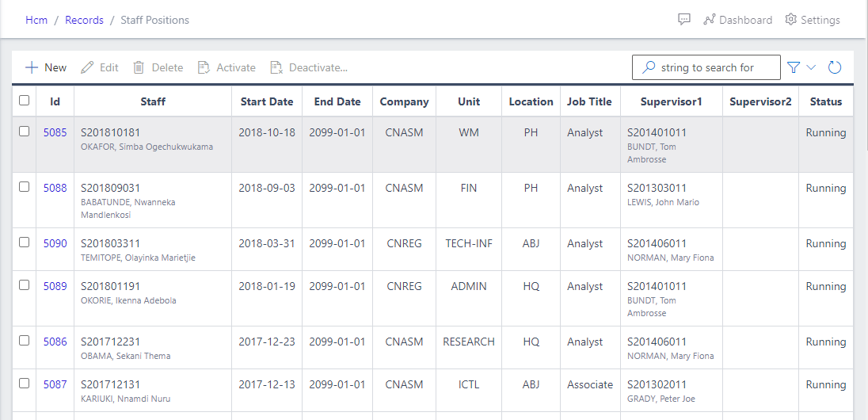The image size is (868, 420).
Task: Sort by End Date column header
Action: (x=337, y=101)
